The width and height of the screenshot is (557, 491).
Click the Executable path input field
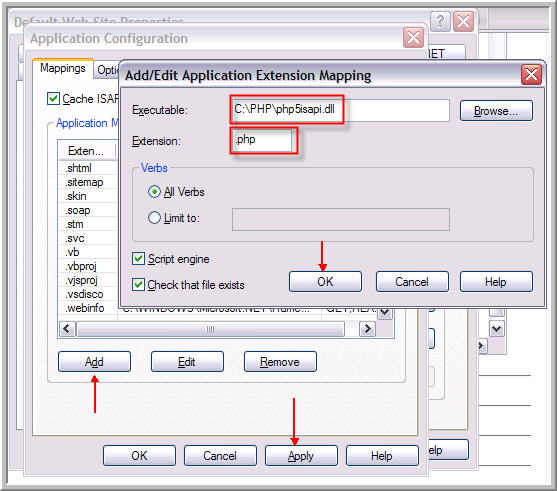[x=340, y=110]
